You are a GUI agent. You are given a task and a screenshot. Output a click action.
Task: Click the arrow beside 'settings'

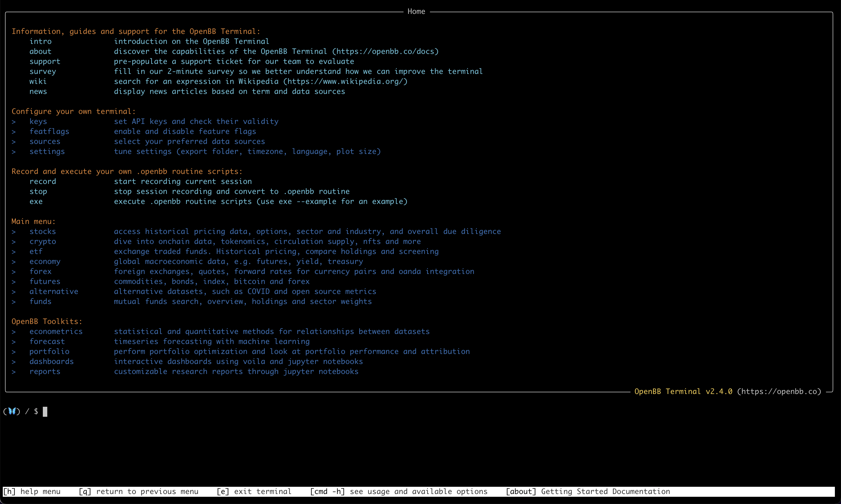[x=14, y=151]
